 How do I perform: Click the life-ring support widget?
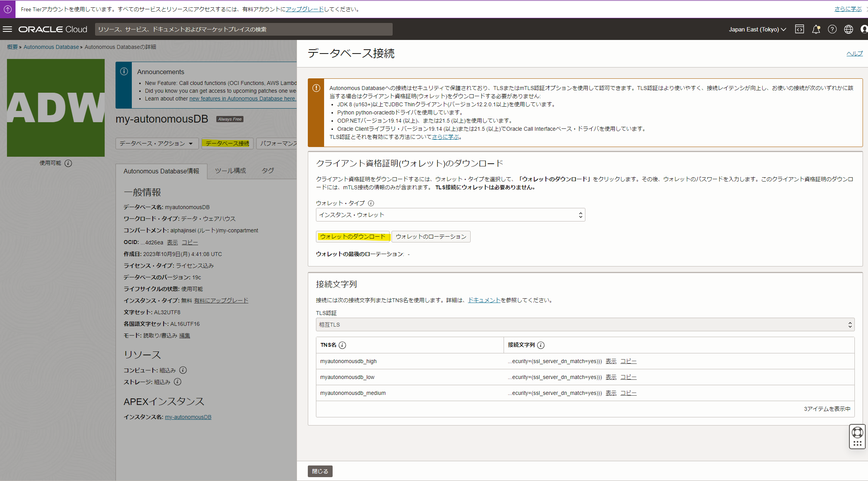tap(857, 432)
